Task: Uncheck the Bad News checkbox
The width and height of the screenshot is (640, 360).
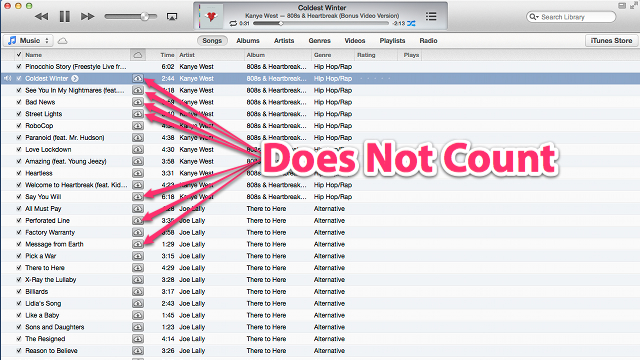Action: click(18, 102)
